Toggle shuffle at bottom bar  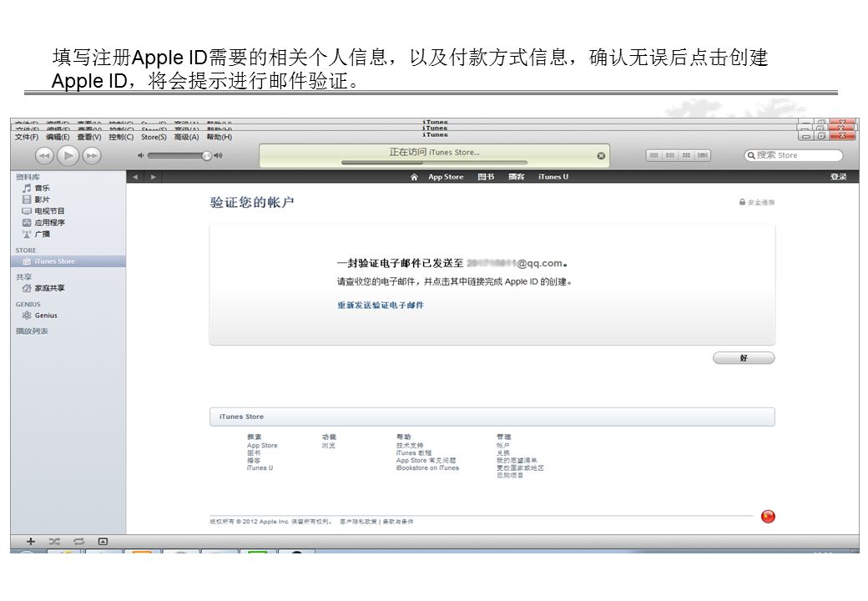click(x=54, y=542)
